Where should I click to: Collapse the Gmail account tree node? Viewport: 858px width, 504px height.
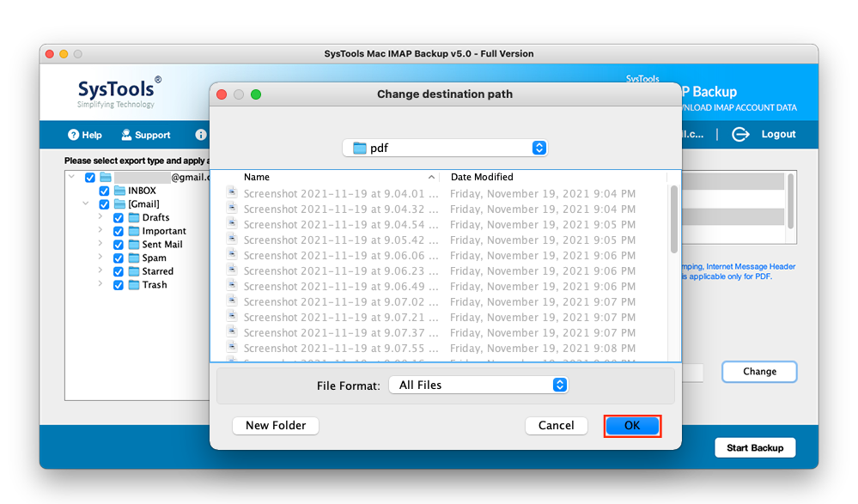click(71, 176)
